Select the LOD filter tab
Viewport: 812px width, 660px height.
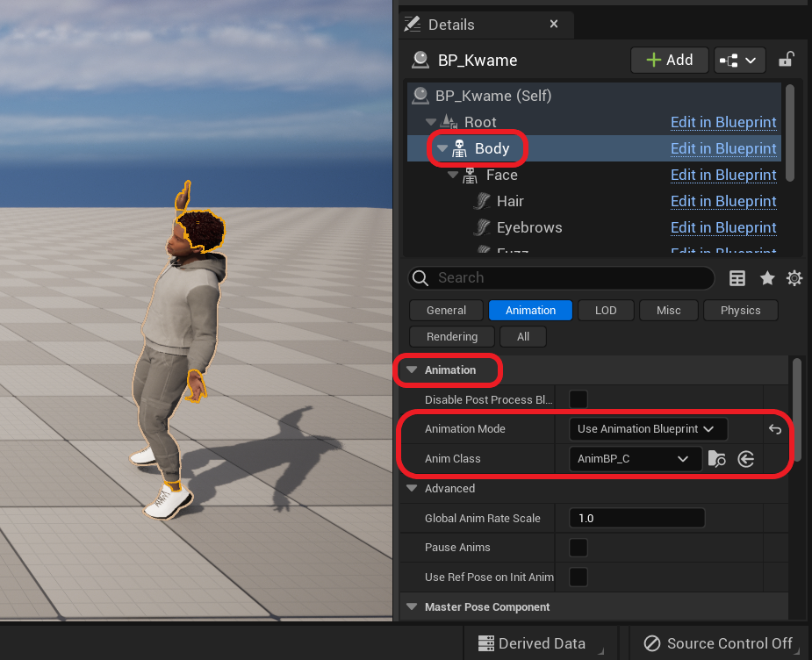click(606, 310)
